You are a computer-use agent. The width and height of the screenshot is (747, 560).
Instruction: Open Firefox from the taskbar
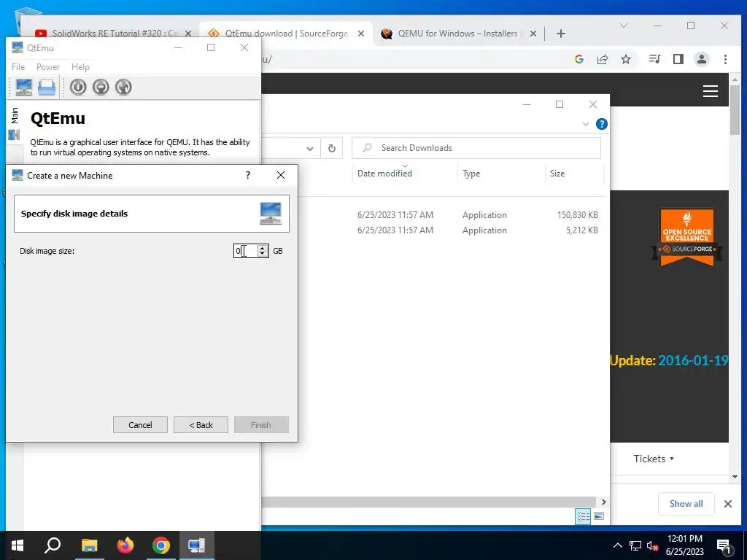pos(125,545)
